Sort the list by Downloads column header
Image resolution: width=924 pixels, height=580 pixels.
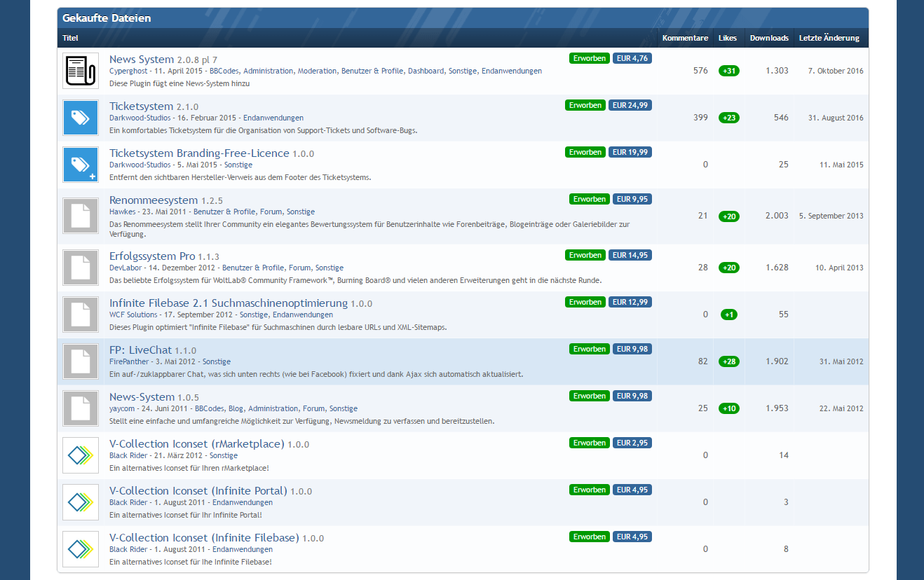tap(768, 38)
